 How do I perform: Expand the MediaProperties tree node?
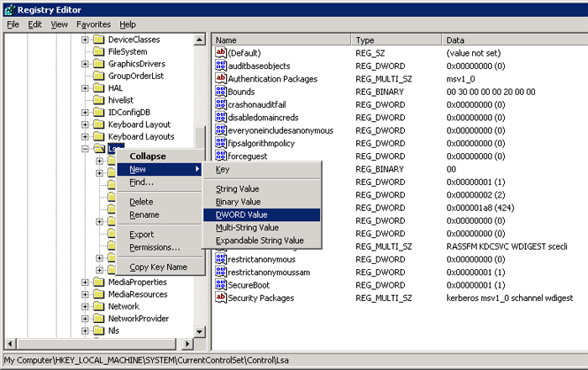(85, 283)
